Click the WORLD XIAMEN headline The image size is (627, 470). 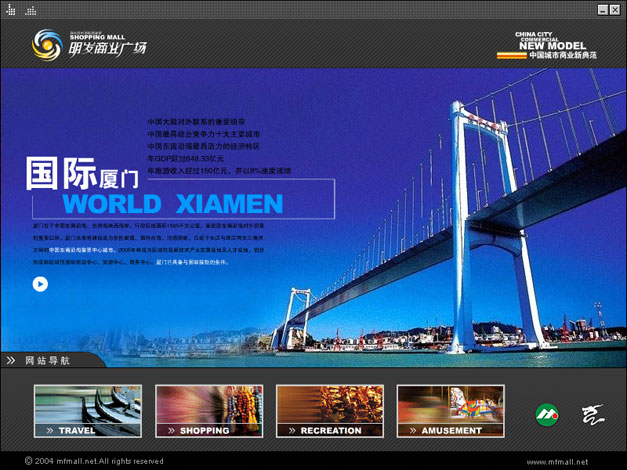(x=172, y=205)
